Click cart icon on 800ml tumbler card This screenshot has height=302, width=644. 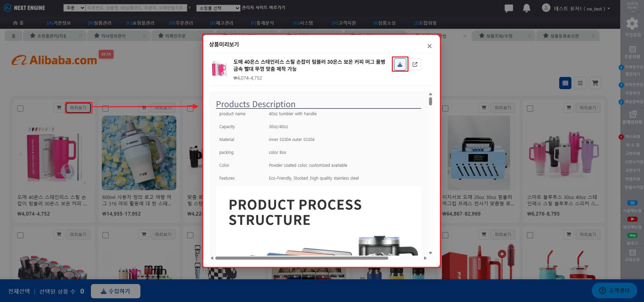(x=144, y=108)
